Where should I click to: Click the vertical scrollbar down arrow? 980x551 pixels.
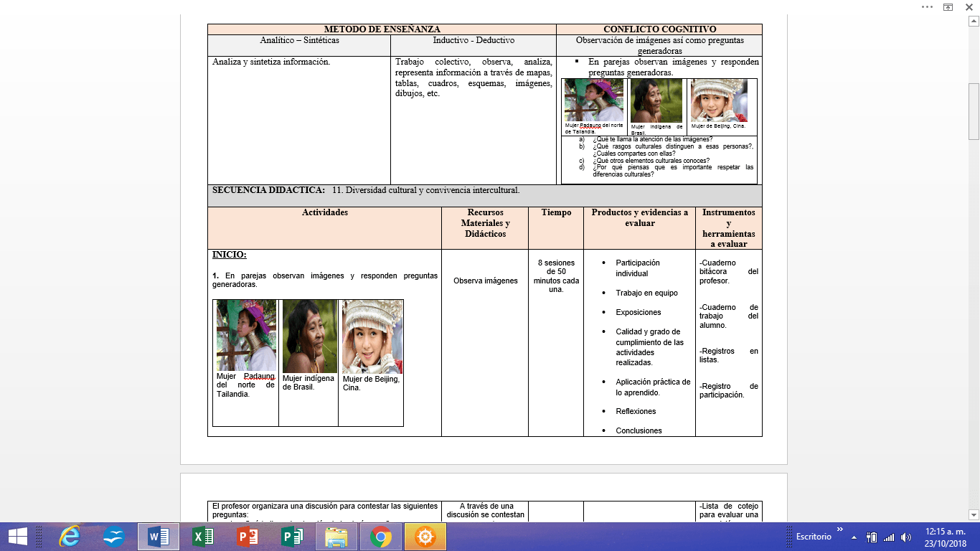pos(974,514)
